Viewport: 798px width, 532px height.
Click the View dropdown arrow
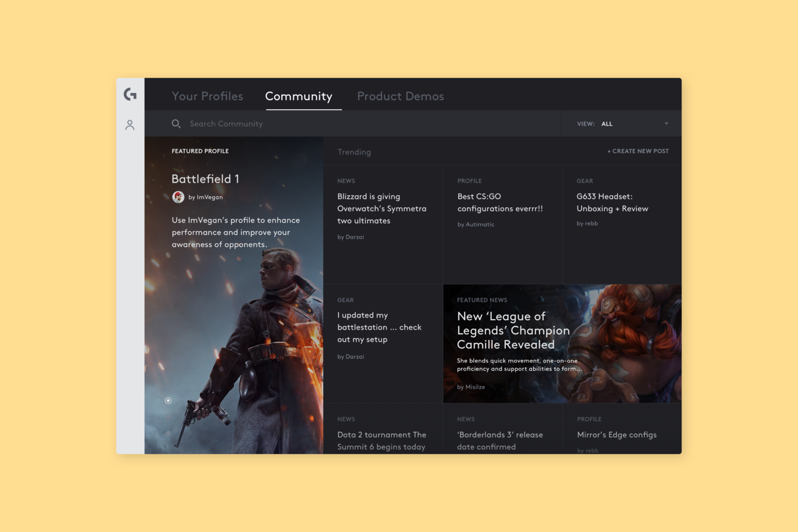point(666,124)
